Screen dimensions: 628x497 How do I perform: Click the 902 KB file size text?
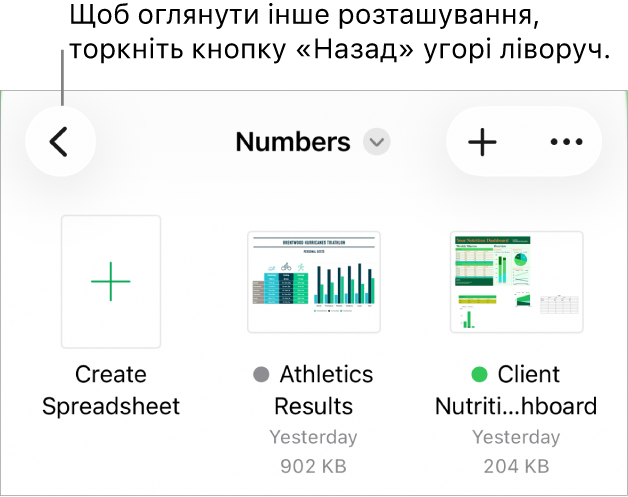pyautogui.click(x=314, y=465)
